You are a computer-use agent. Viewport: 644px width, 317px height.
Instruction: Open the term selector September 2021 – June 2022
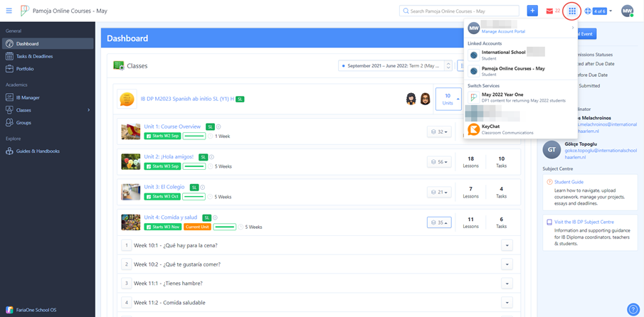tap(395, 65)
